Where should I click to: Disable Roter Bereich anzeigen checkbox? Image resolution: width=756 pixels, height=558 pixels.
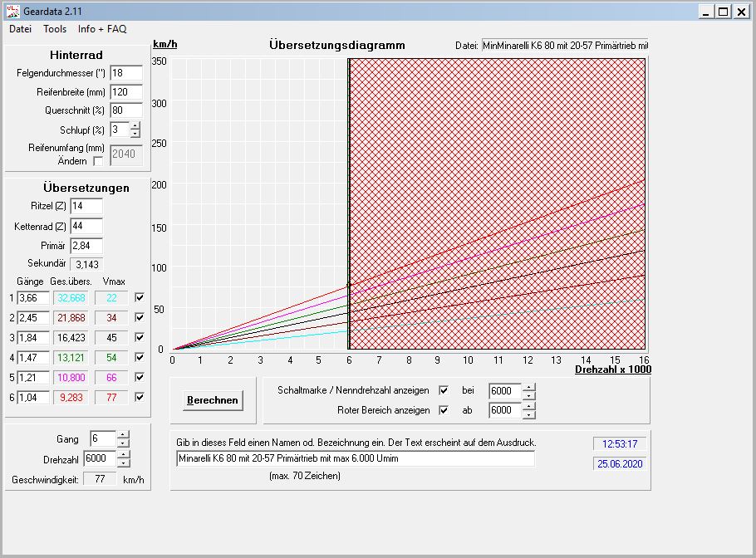[444, 410]
